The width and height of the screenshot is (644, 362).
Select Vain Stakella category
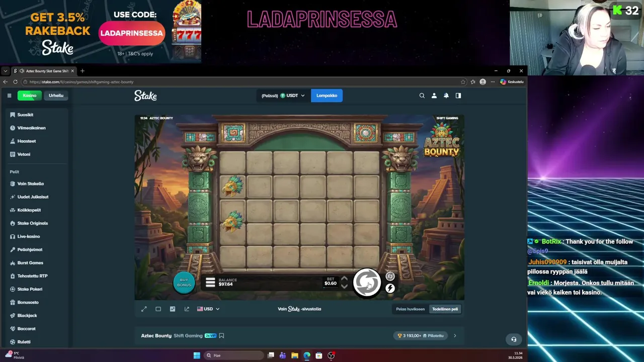(x=38, y=184)
